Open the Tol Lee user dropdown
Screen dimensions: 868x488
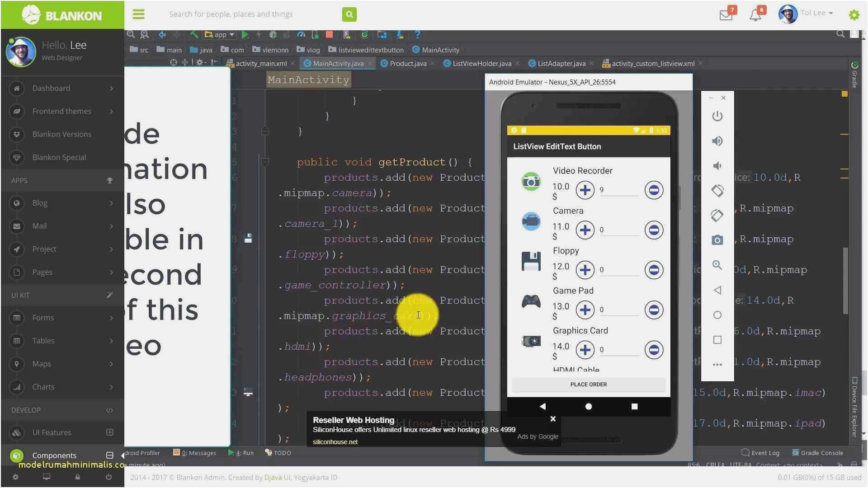816,13
